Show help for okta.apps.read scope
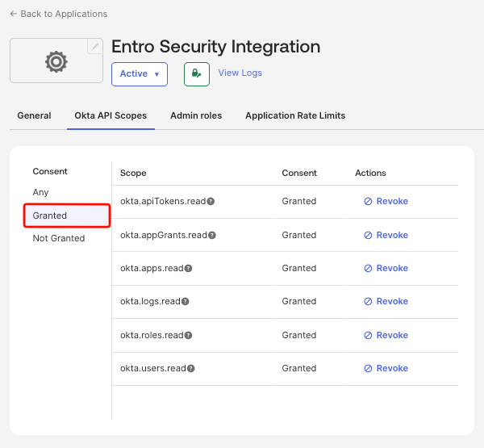The image size is (484, 448). tap(188, 269)
